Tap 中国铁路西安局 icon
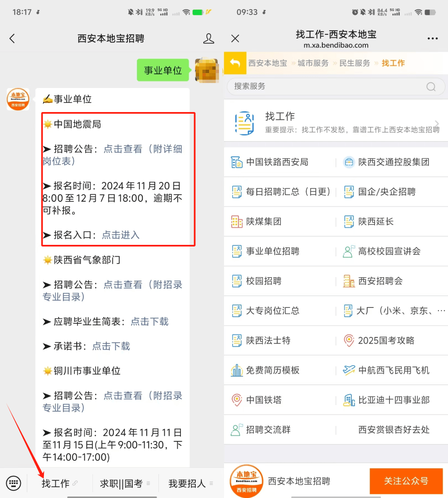Image resolution: width=448 pixels, height=498 pixels. click(x=236, y=162)
